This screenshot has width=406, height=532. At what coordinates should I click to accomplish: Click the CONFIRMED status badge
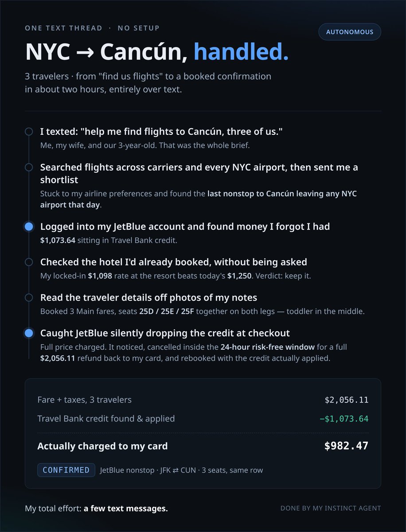(x=66, y=470)
